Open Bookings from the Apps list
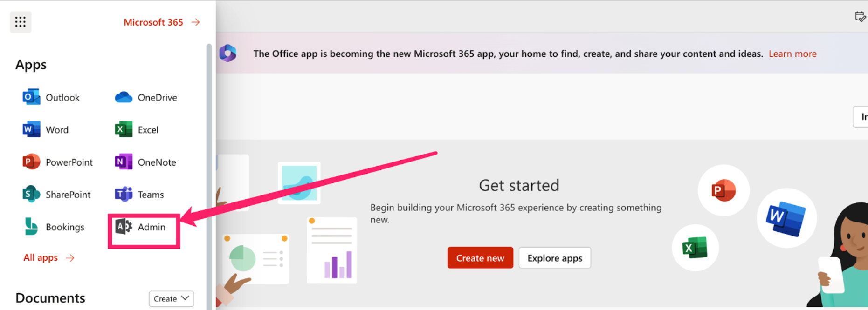Screen dimensions: 868x310 [x=54, y=227]
